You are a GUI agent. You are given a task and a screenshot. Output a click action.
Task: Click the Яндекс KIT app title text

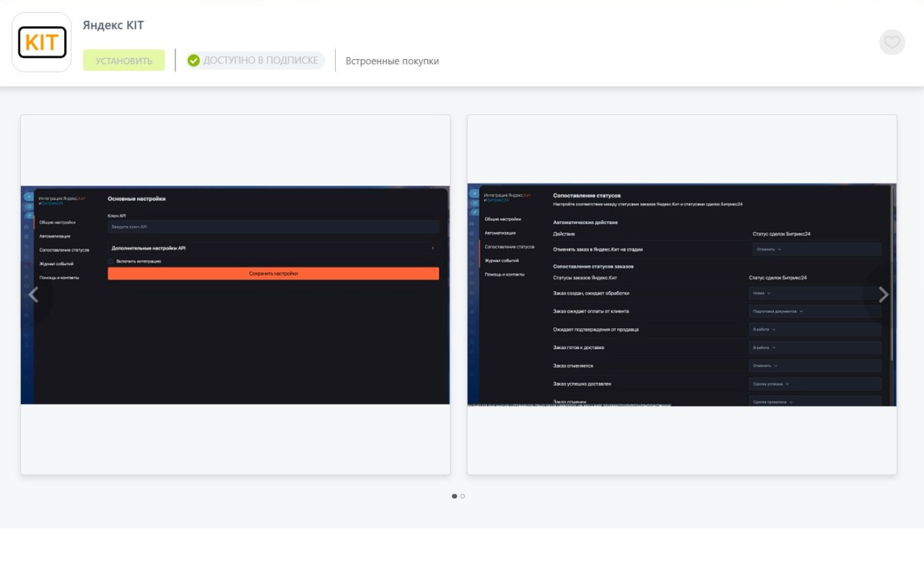(x=113, y=25)
